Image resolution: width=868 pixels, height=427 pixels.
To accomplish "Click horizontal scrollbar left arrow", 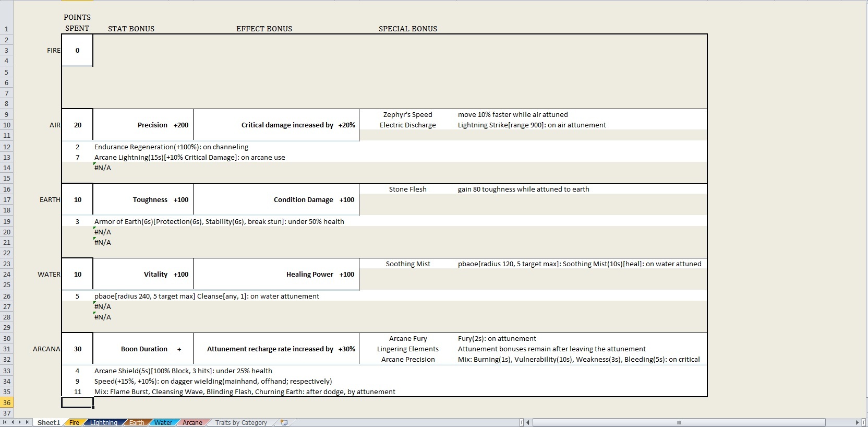I will point(528,422).
